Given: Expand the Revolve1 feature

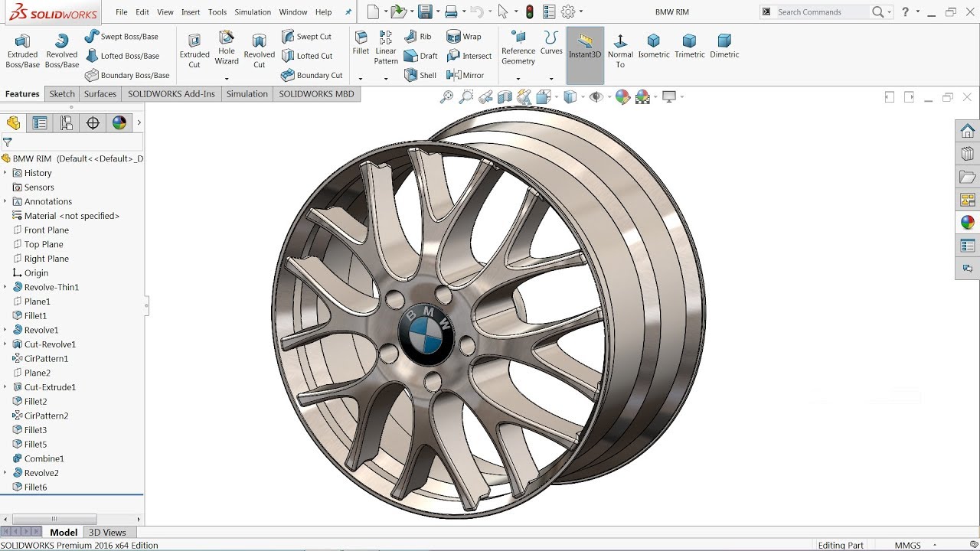Looking at the screenshot, I should 5,330.
